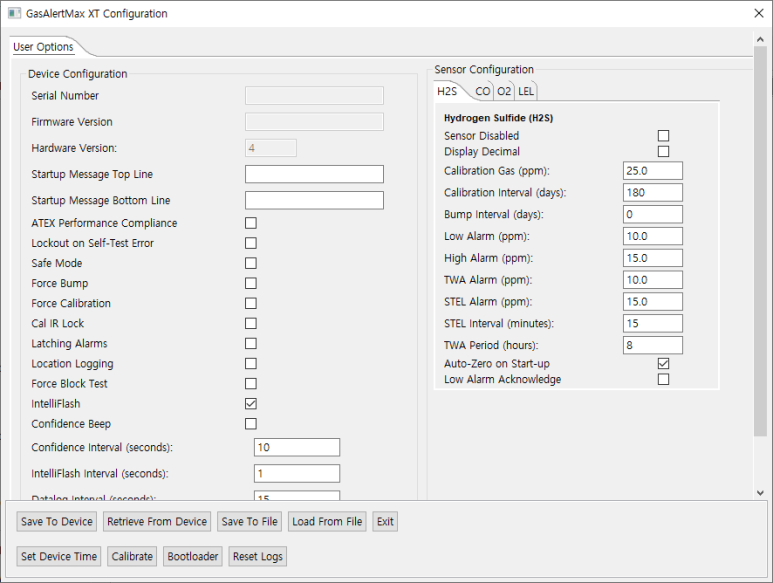Click the Startup Message Top Line field
The height and width of the screenshot is (583, 773).
pyautogui.click(x=315, y=174)
